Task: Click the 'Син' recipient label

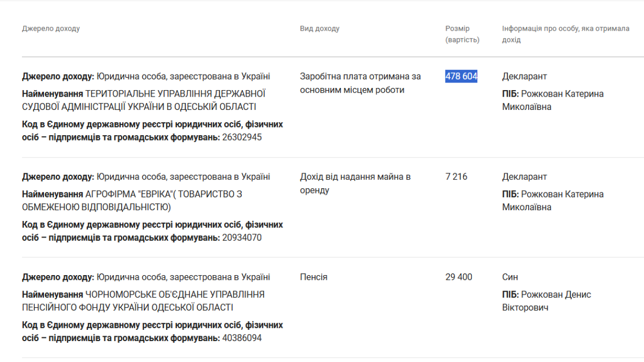Action: pyautogui.click(x=510, y=277)
